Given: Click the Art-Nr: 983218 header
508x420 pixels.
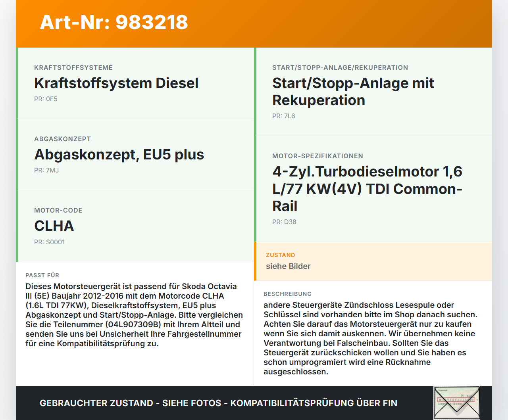Looking at the screenshot, I should 114,23.
